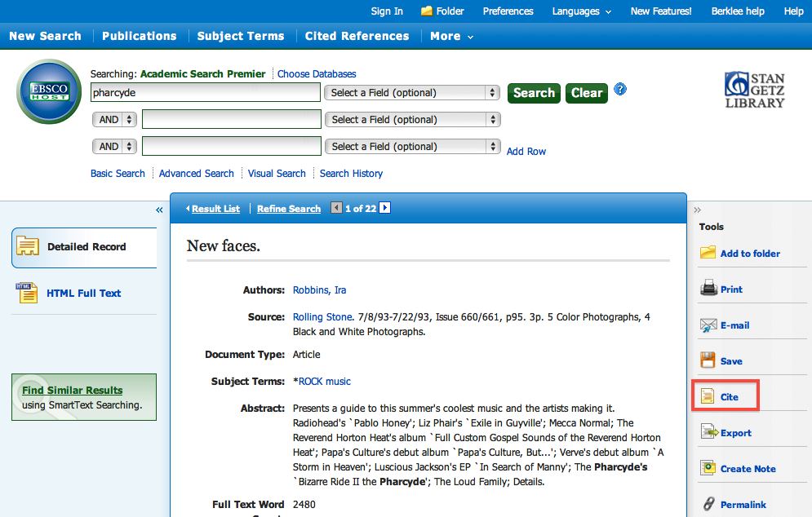Switch to Basic Search

coord(118,174)
